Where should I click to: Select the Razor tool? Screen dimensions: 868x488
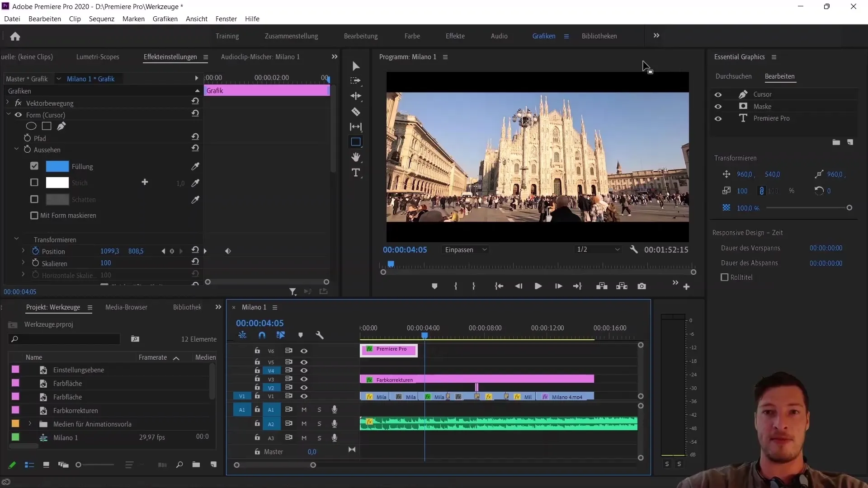coord(356,112)
